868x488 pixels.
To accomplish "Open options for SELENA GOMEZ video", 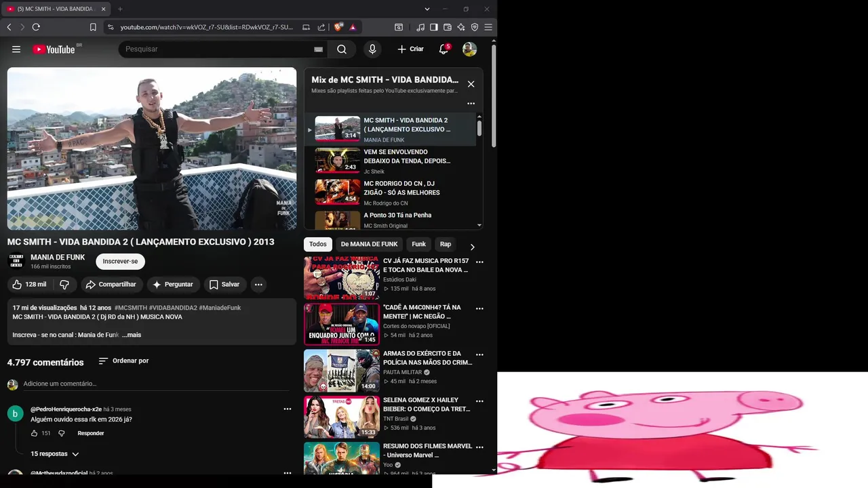I will click(x=479, y=401).
